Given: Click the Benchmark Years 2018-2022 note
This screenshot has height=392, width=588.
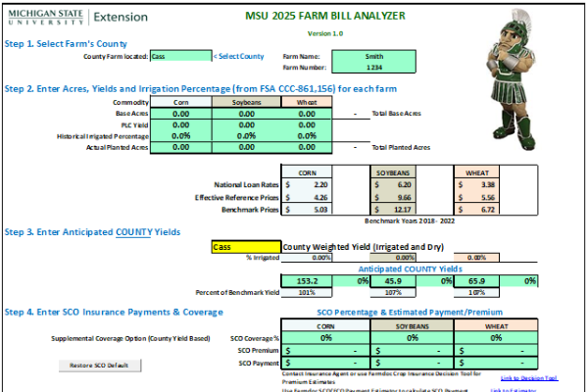Looking at the screenshot, I should [410, 220].
